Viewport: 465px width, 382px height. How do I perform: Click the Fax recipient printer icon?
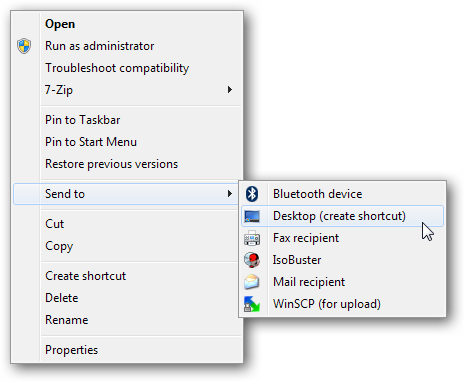tap(252, 238)
